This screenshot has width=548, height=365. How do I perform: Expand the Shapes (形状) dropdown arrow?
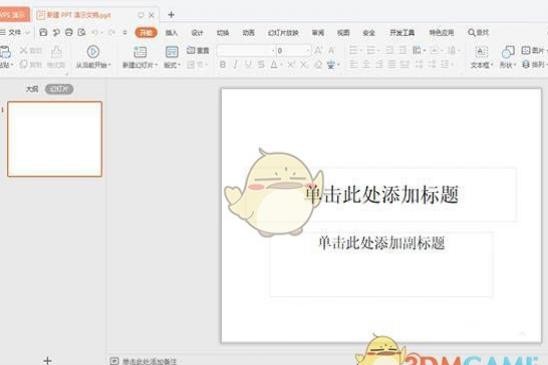(514, 65)
